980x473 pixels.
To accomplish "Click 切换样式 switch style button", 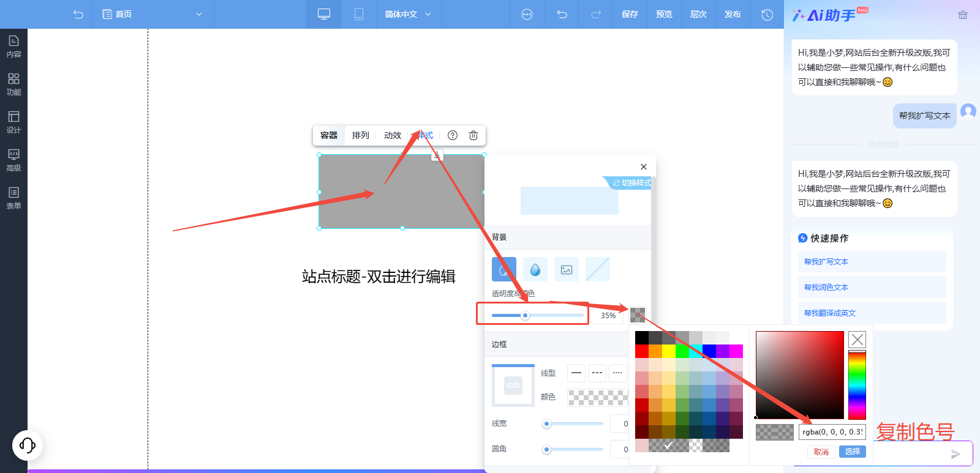I will point(630,183).
